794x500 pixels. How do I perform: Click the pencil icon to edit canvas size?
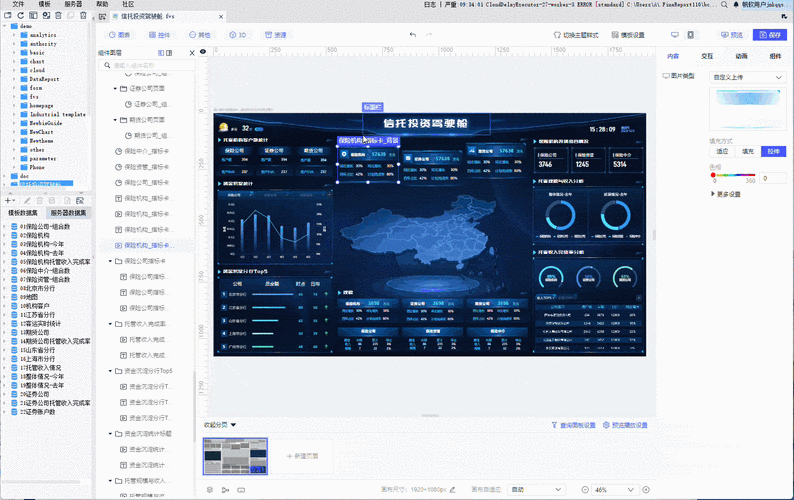tap(452, 489)
